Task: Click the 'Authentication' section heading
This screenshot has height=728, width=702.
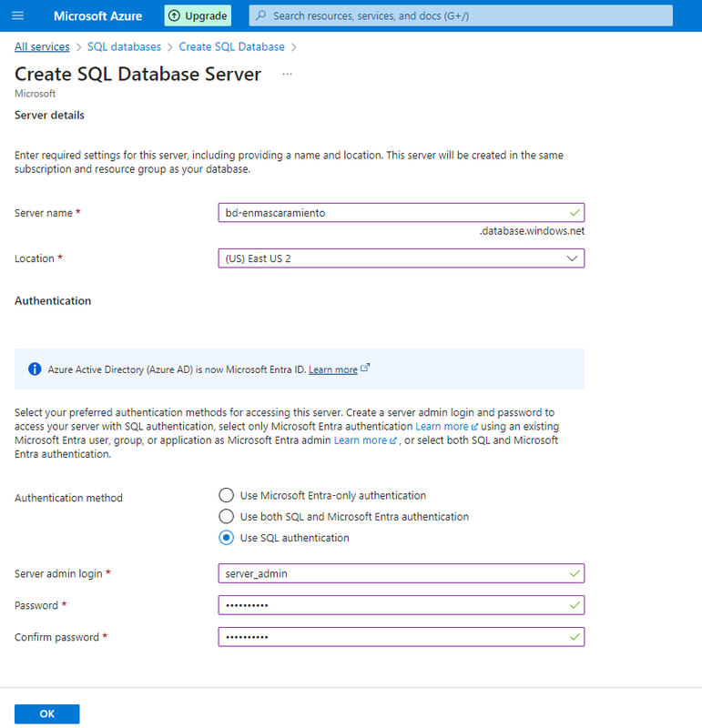Action: pos(53,301)
